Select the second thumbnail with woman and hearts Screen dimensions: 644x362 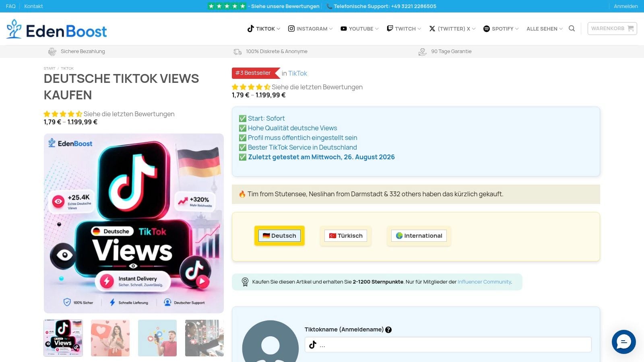(x=110, y=338)
